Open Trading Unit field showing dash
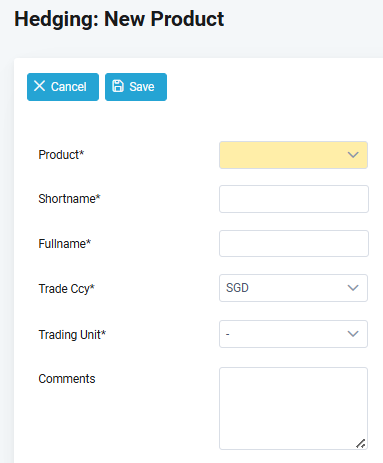The image size is (383, 463). pos(293,334)
